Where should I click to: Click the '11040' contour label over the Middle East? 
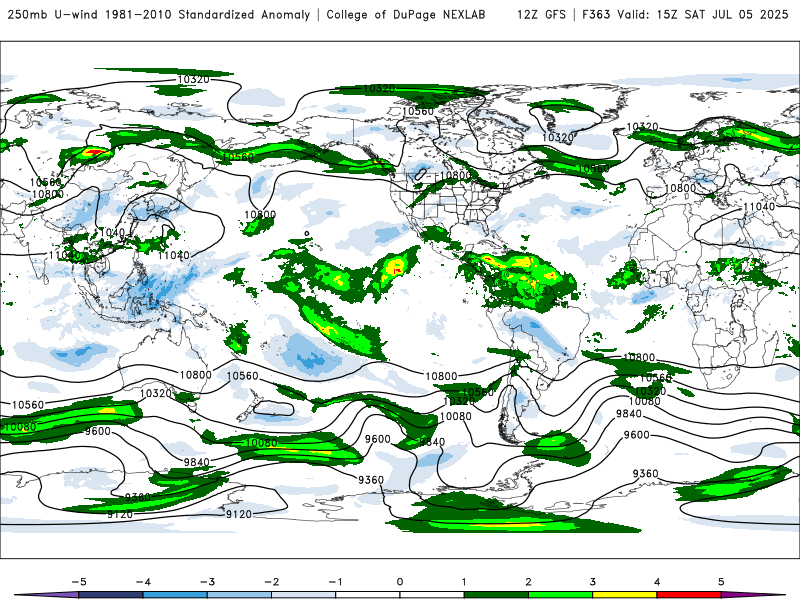(759, 207)
